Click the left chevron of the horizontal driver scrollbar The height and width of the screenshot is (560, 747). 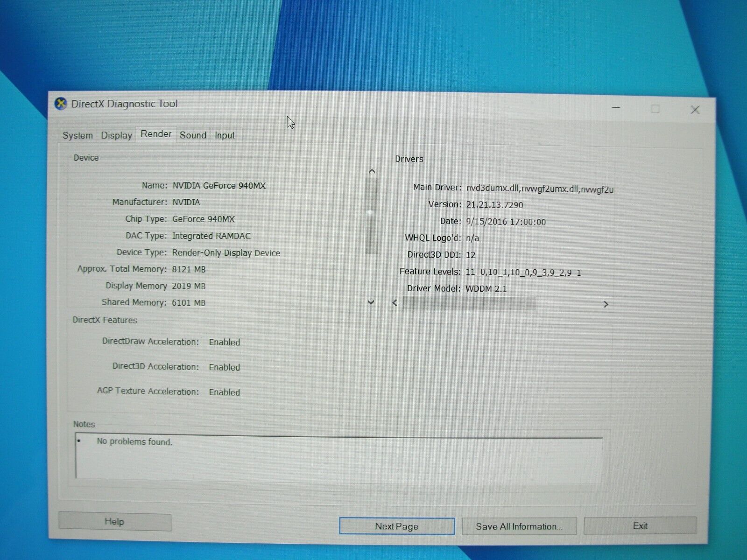394,303
